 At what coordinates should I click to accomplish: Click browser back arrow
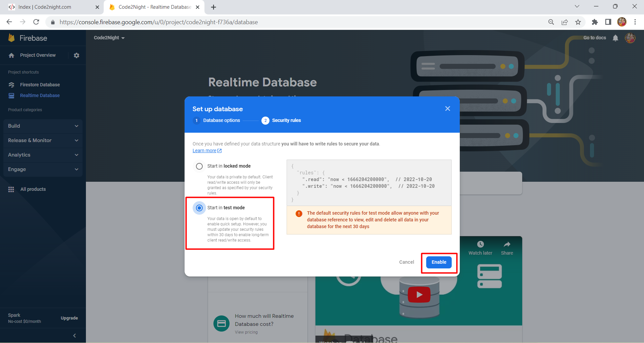coord(9,22)
